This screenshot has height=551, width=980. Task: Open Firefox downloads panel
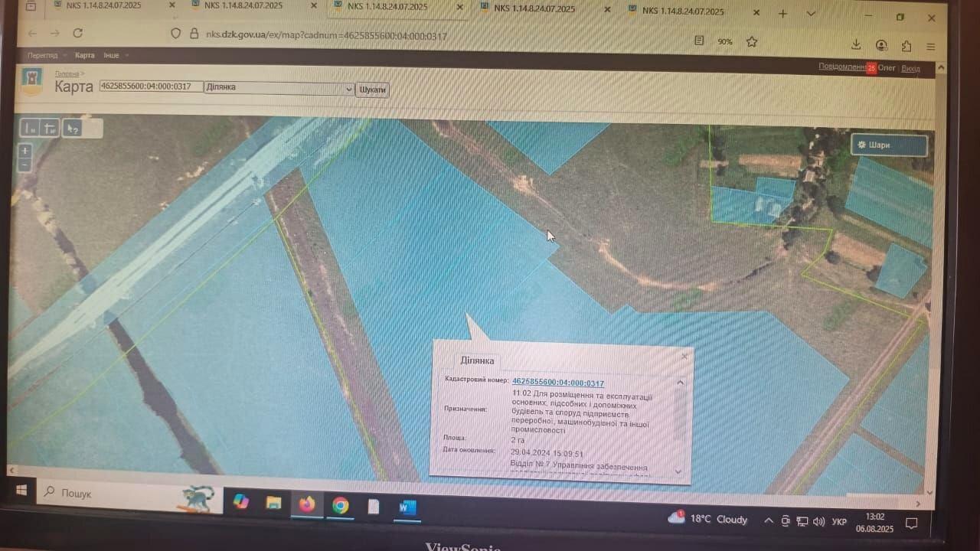(x=856, y=44)
